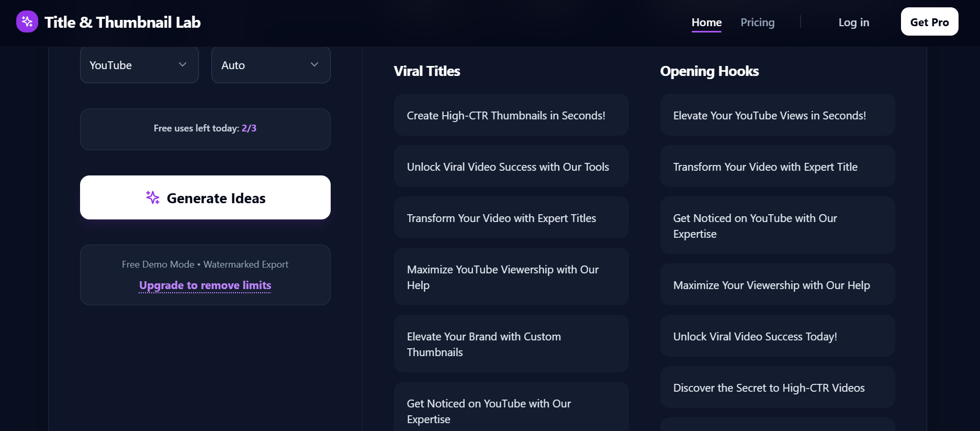Click the Title & Thumbnail Lab brand name
Viewport: 980px width, 431px height.
click(x=122, y=22)
